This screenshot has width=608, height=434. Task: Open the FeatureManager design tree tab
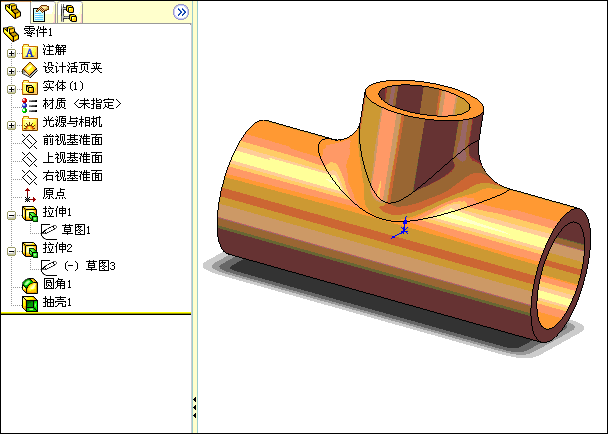coord(13,12)
